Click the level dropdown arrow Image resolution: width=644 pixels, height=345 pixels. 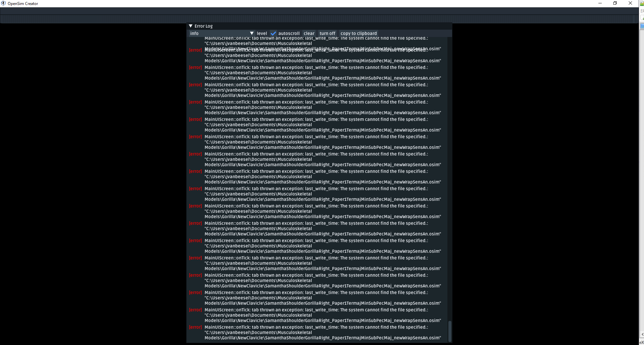252,33
